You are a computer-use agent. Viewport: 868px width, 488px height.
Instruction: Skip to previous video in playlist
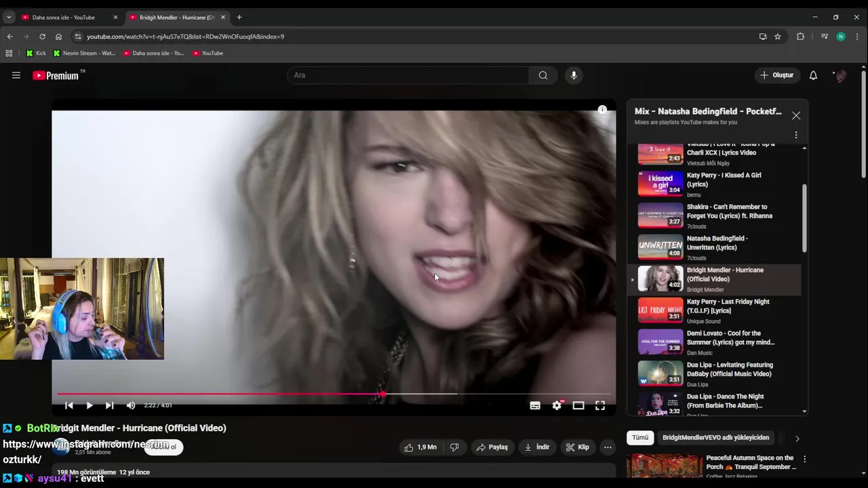pyautogui.click(x=68, y=405)
